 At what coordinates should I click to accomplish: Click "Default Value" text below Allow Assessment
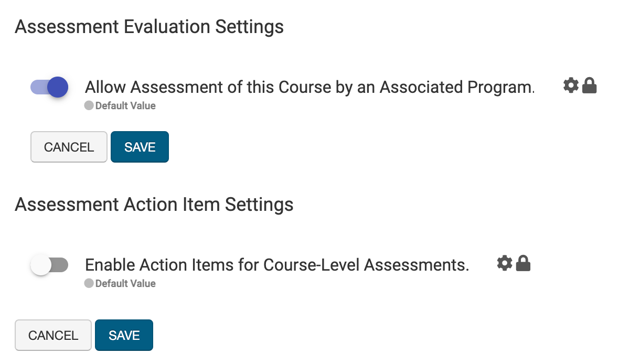[x=125, y=105]
